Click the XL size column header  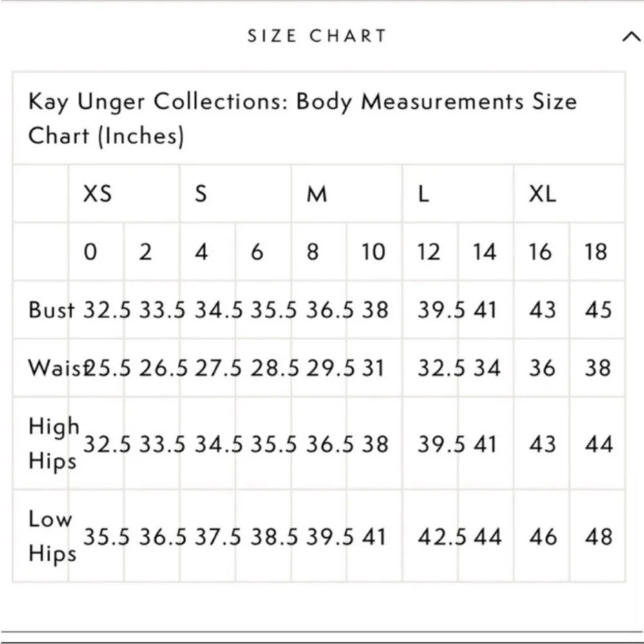point(542,193)
